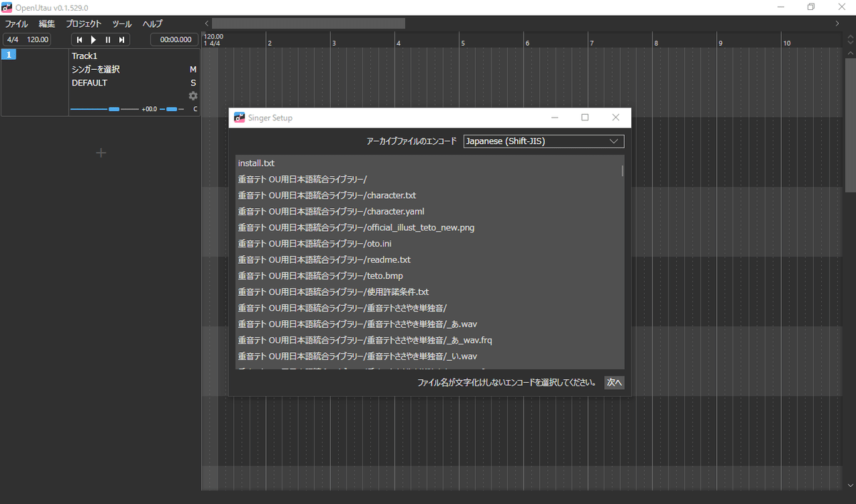This screenshot has height=504, width=856.
Task: Close the Singer Setup dialog
Action: coord(616,118)
